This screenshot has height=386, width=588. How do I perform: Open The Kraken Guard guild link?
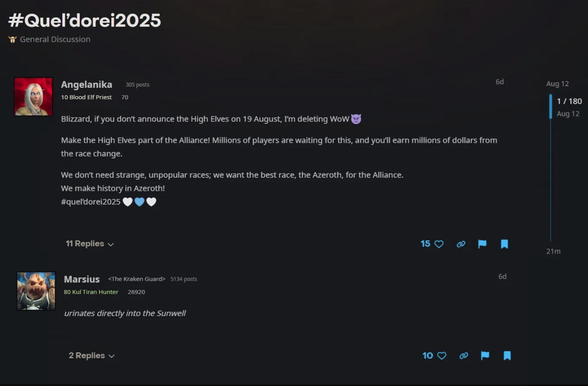137,279
